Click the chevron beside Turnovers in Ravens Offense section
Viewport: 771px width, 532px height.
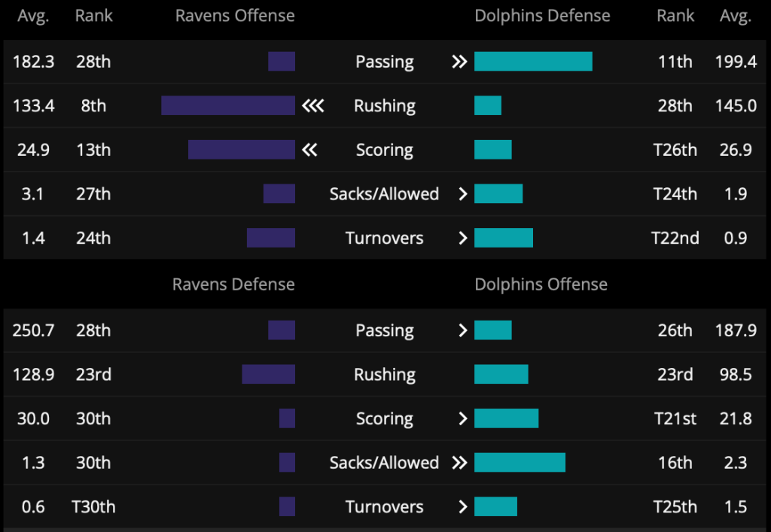463,238
